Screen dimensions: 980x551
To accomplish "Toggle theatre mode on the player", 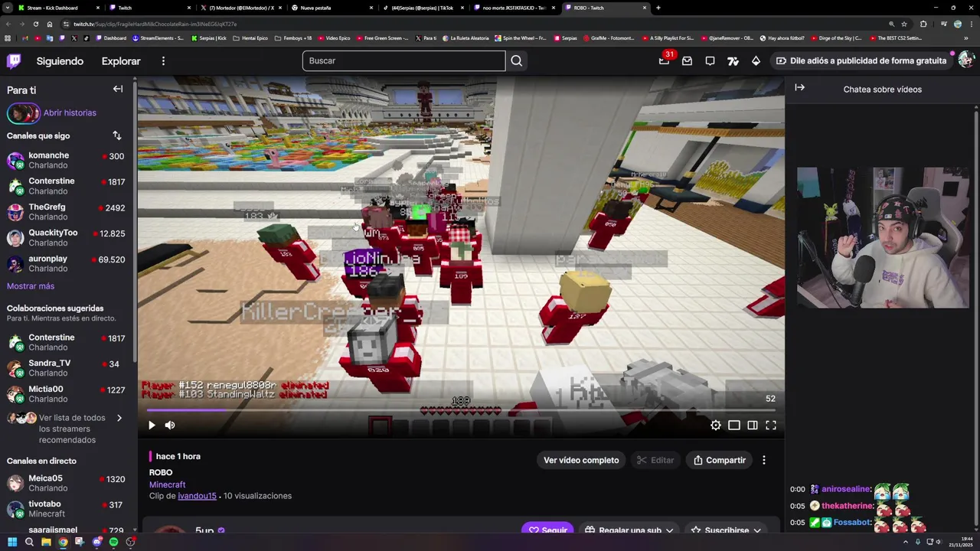I will [753, 425].
